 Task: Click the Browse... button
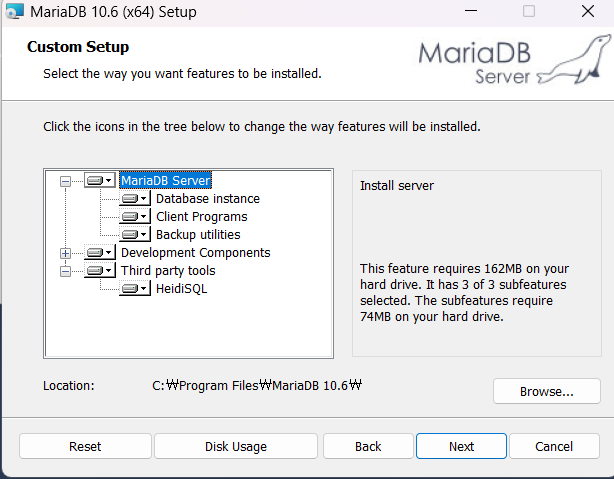[x=547, y=391]
